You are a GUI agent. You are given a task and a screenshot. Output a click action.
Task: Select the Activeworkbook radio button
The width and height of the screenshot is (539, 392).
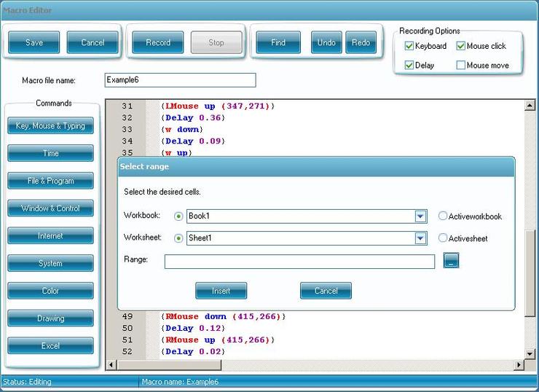click(x=443, y=216)
